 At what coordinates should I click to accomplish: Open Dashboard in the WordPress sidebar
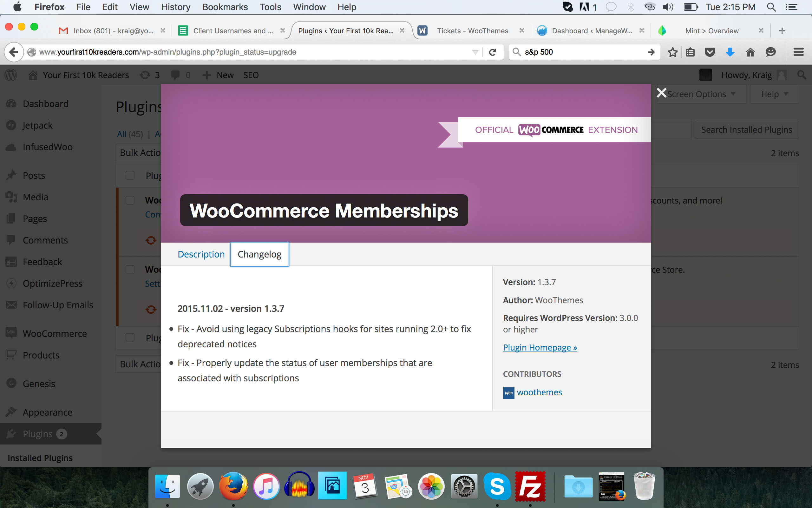point(46,104)
